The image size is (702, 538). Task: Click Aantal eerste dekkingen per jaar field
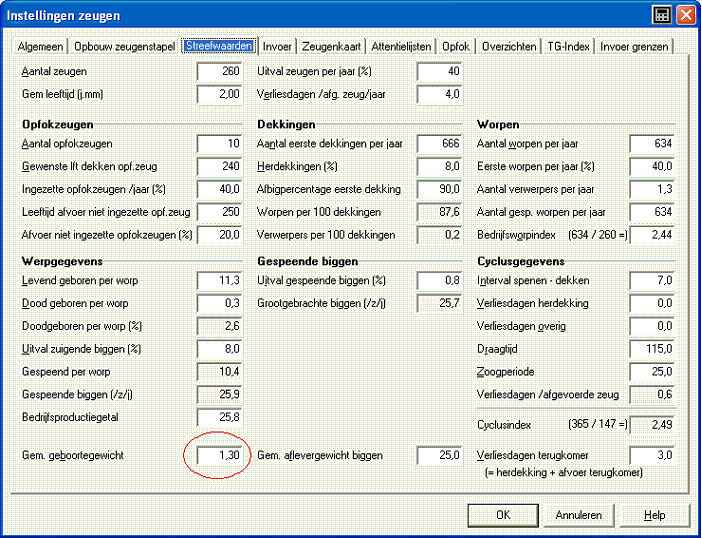click(440, 144)
